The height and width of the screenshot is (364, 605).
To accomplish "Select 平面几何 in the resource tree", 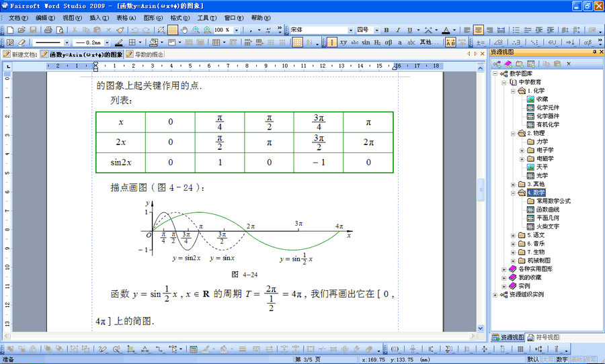I will tap(548, 218).
